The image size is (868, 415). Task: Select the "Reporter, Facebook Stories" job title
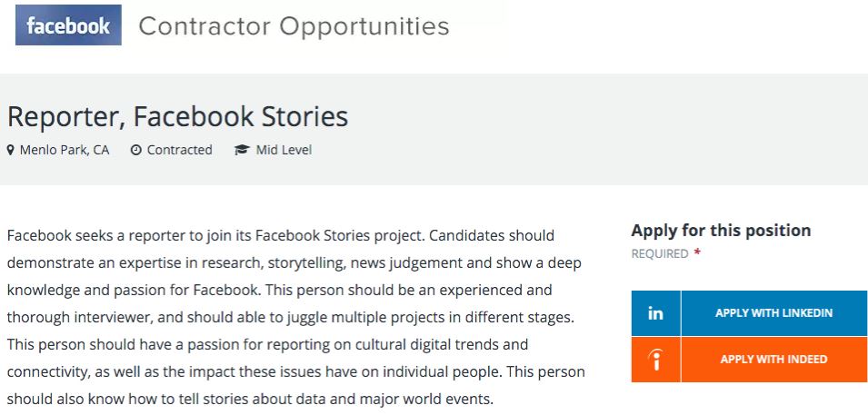[x=177, y=117]
